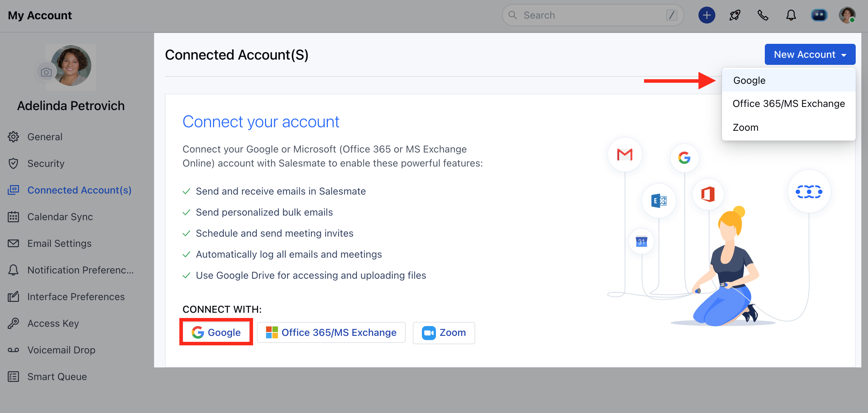Open the rocket getting-started icon
Image resolution: width=868 pixels, height=413 pixels.
[x=735, y=15]
